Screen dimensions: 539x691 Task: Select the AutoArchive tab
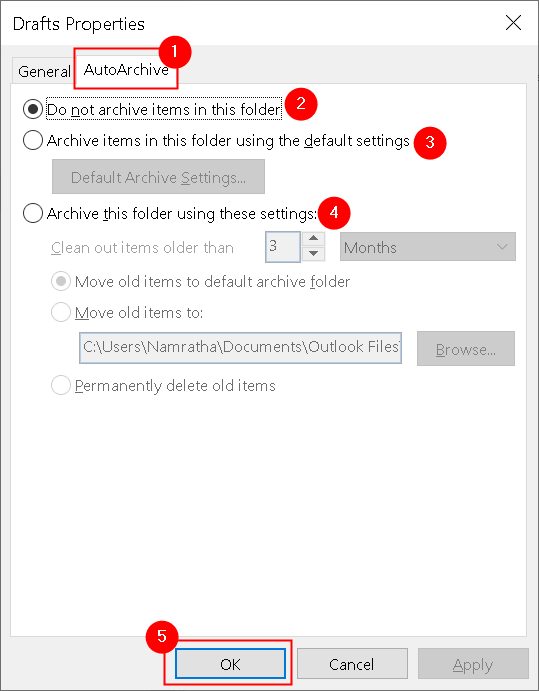click(x=126, y=70)
